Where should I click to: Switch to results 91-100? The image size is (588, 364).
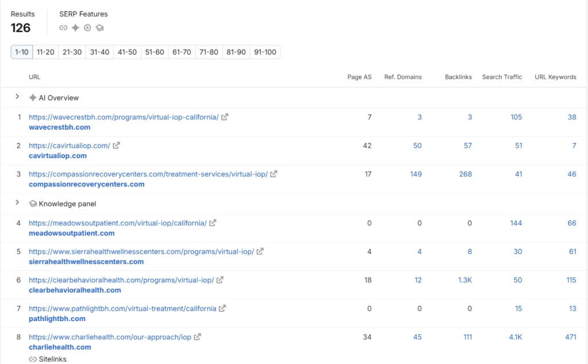coord(265,52)
